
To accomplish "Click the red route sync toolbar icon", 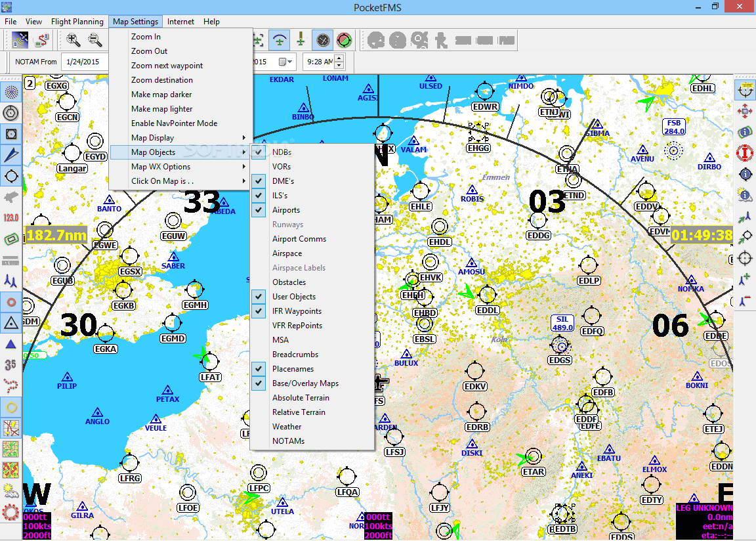I will click(x=42, y=40).
